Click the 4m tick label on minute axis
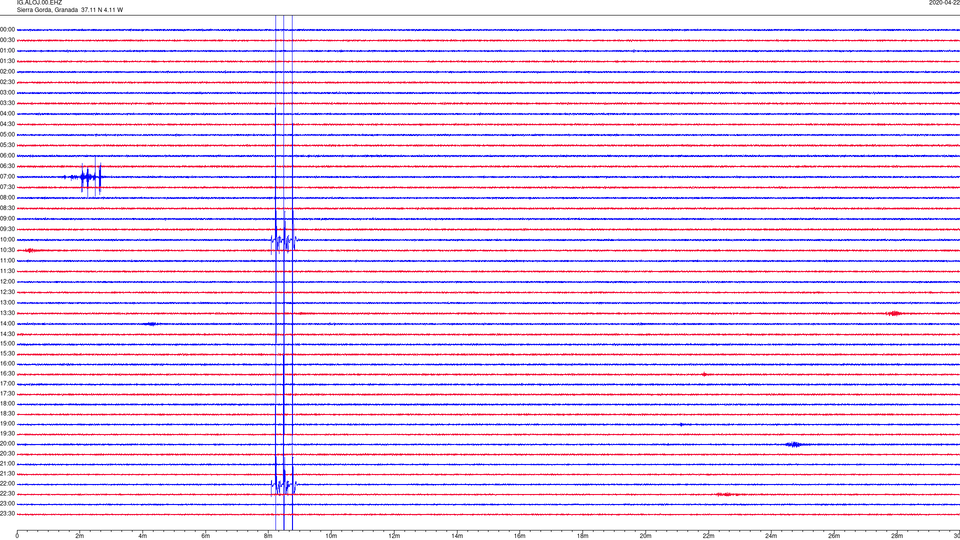 [143, 536]
